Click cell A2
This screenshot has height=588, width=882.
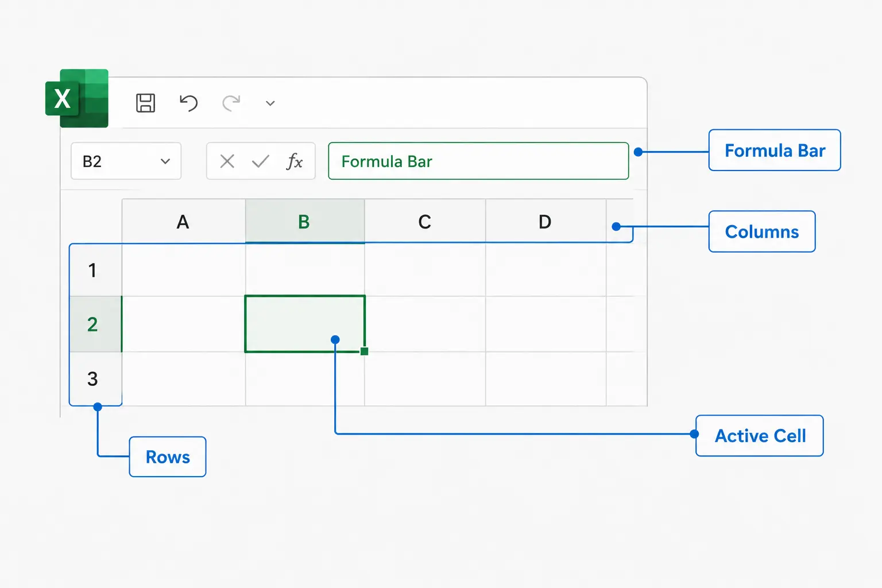[x=184, y=324]
